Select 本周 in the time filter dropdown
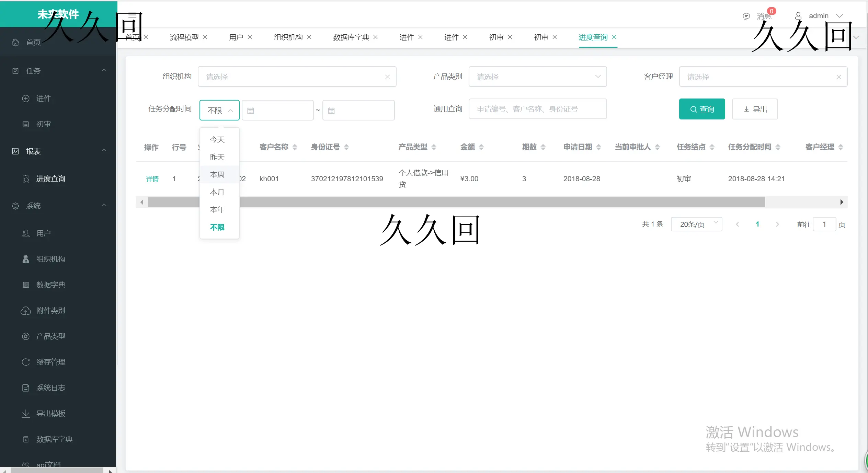The image size is (868, 473). 217,174
